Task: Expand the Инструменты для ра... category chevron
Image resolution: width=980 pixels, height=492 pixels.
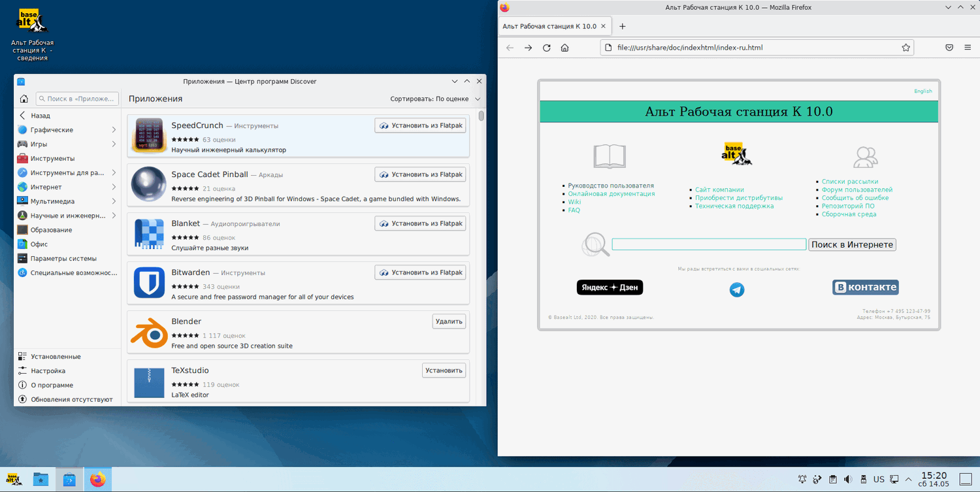Action: tap(114, 172)
